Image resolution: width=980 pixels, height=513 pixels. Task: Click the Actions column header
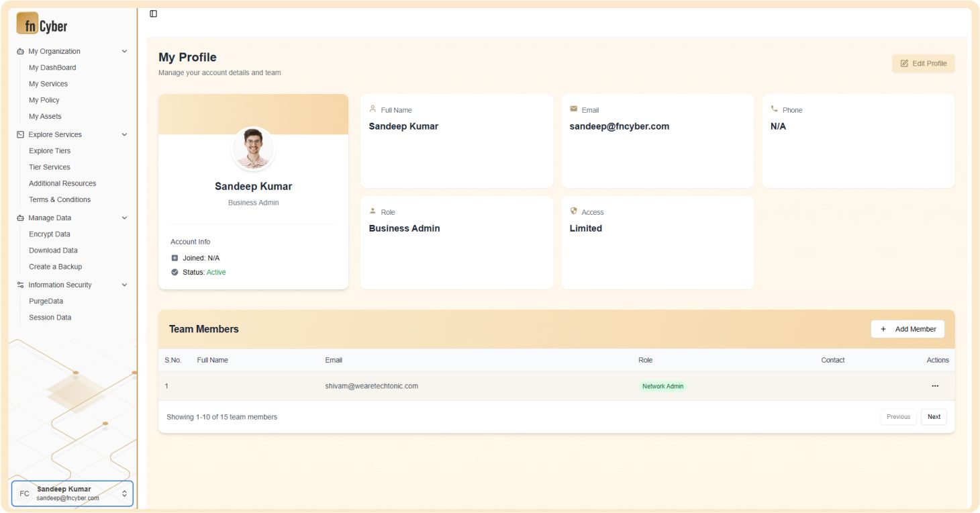coord(938,361)
